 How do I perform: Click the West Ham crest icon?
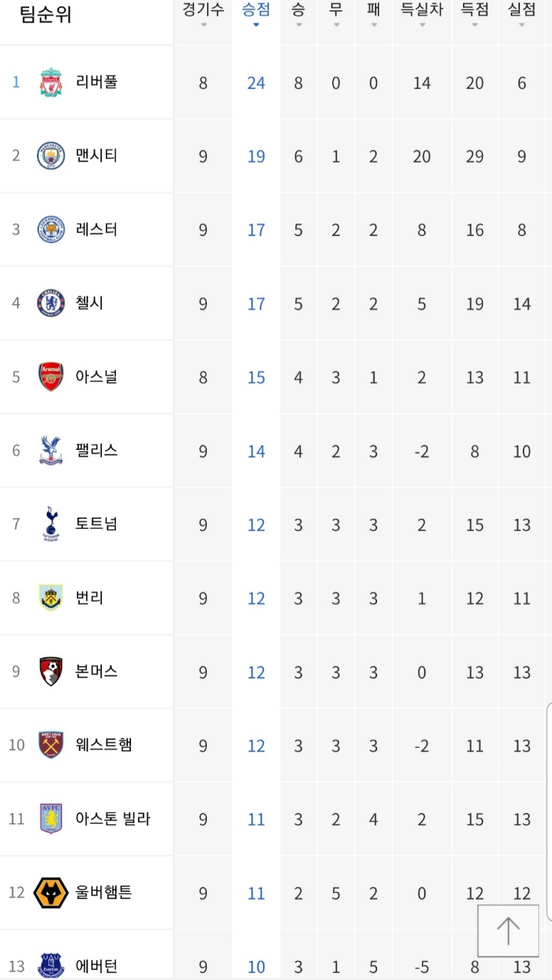(51, 746)
